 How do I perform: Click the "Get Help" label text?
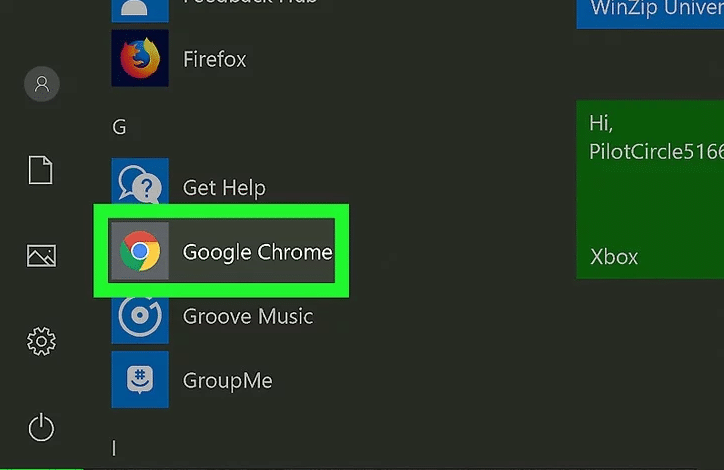coord(224,188)
